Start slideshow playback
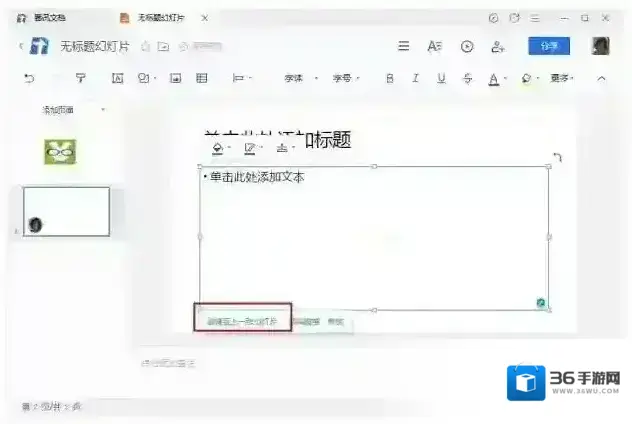 point(467,46)
